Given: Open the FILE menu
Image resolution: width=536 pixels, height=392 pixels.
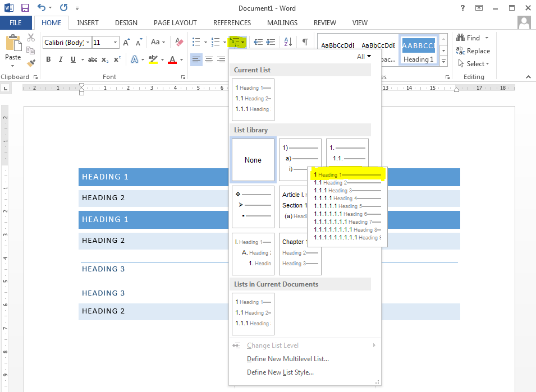Looking at the screenshot, I should tap(16, 22).
